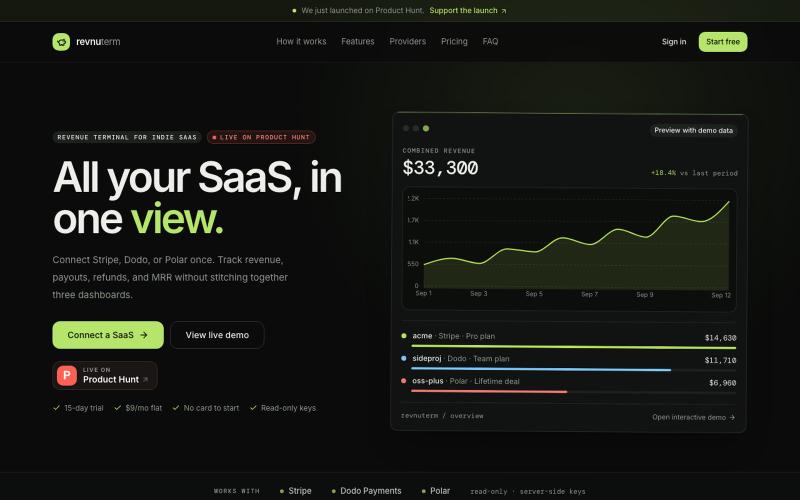Click the LIVE ON PRODUCT HUNT red tag
This screenshot has width=800, height=500.
(261, 137)
